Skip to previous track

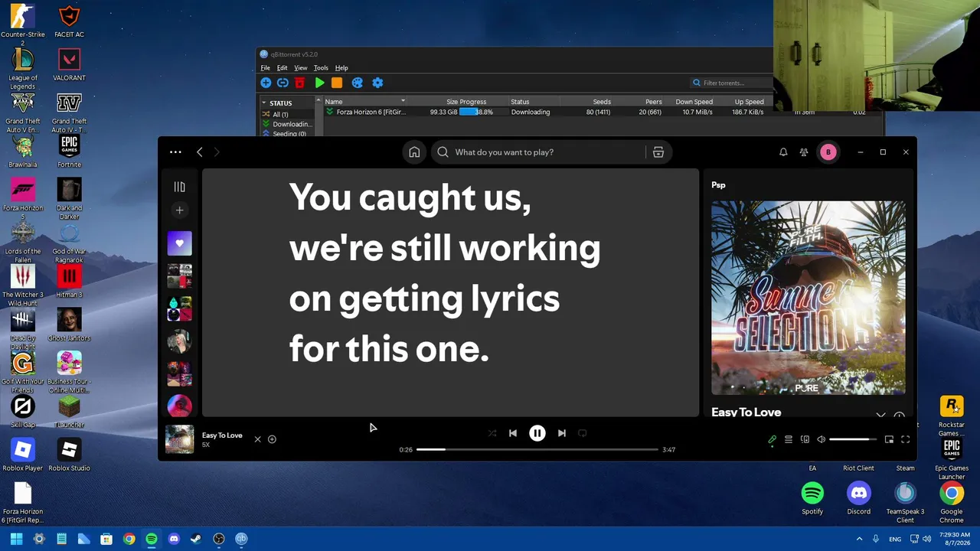tap(513, 433)
